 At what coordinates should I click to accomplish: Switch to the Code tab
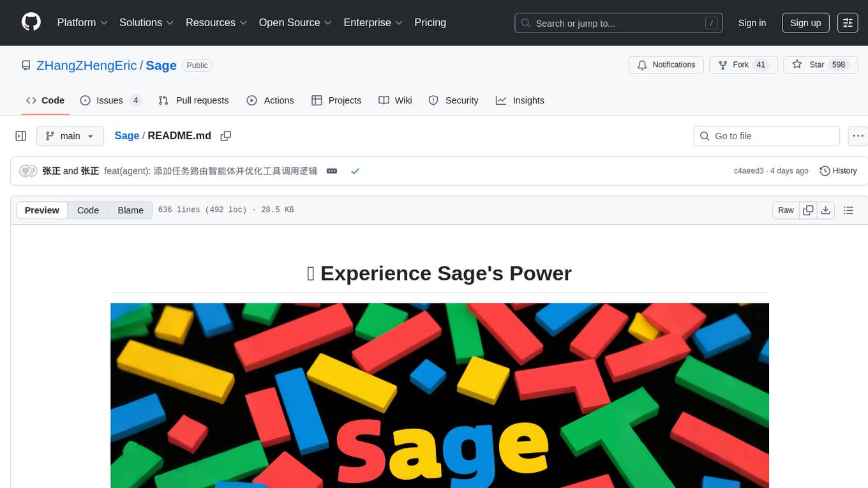45,100
